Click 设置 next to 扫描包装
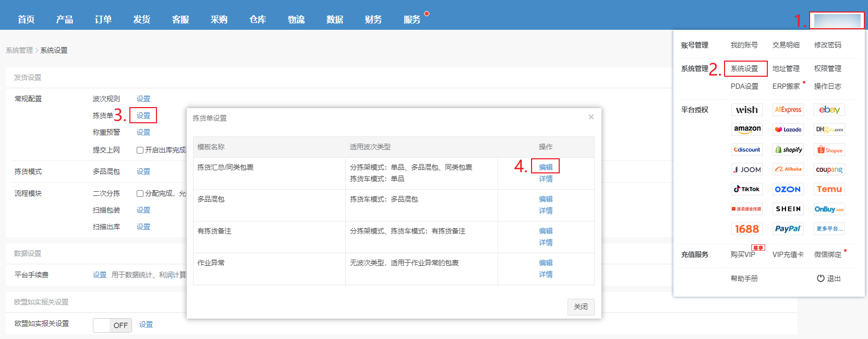The image size is (868, 339). click(x=143, y=210)
